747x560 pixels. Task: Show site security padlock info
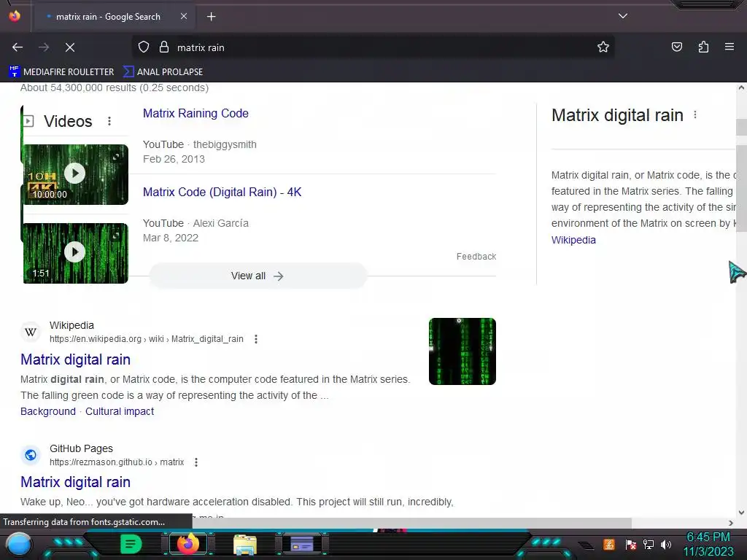pyautogui.click(x=164, y=47)
